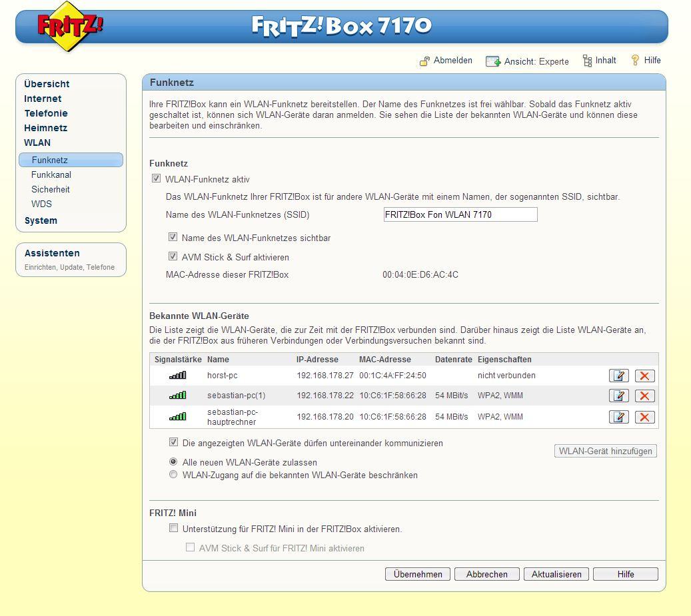The image size is (691, 616).
Task: Edit the sebastian-pc(1) device entry
Action: pyautogui.click(x=619, y=396)
